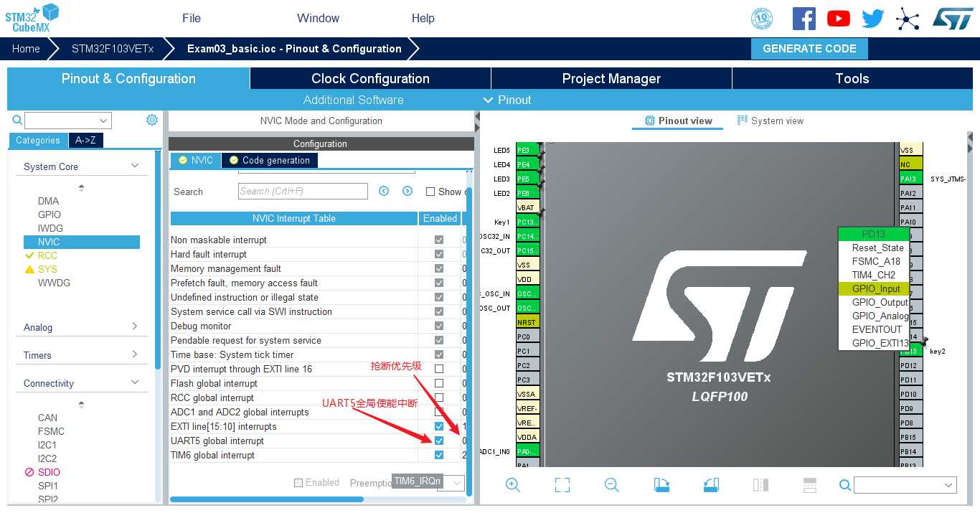Image resolution: width=980 pixels, height=513 pixels.
Task: Expand the Pinout dropdown menu
Action: point(507,100)
